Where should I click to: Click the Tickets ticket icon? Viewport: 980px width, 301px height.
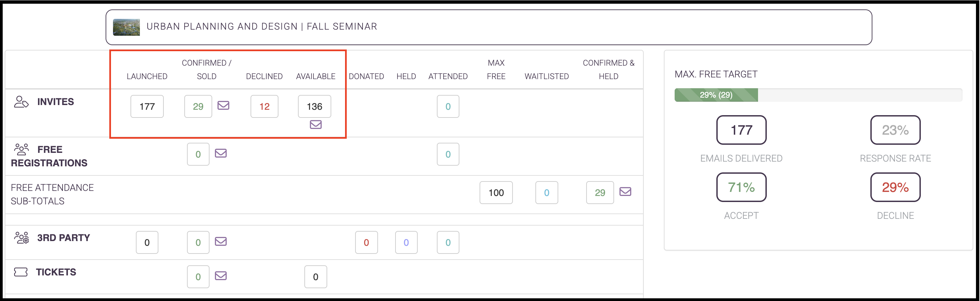(x=21, y=272)
